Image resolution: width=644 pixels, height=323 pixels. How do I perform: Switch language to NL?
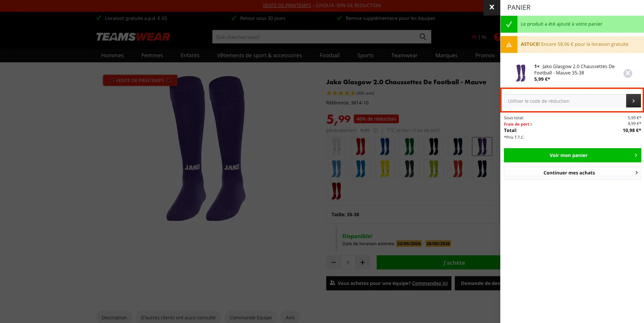(484, 37)
